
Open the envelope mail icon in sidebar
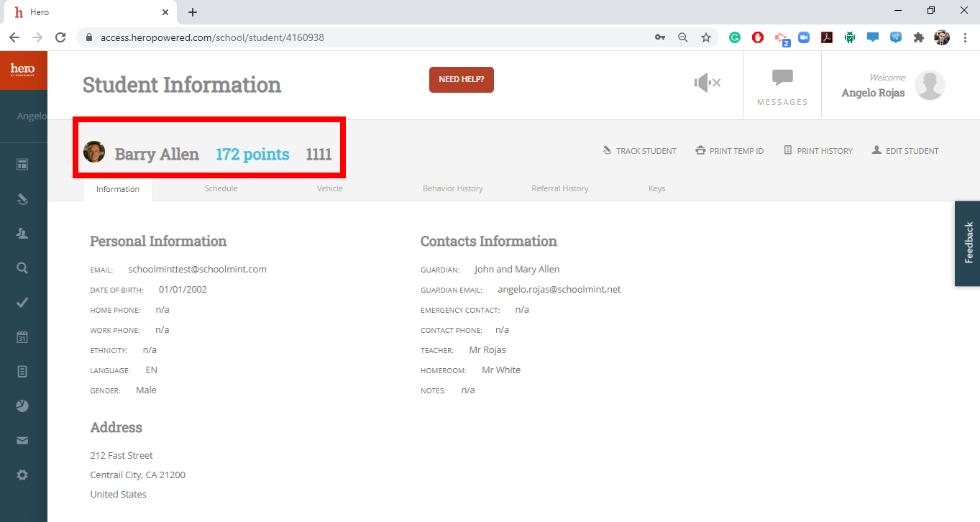click(x=22, y=441)
